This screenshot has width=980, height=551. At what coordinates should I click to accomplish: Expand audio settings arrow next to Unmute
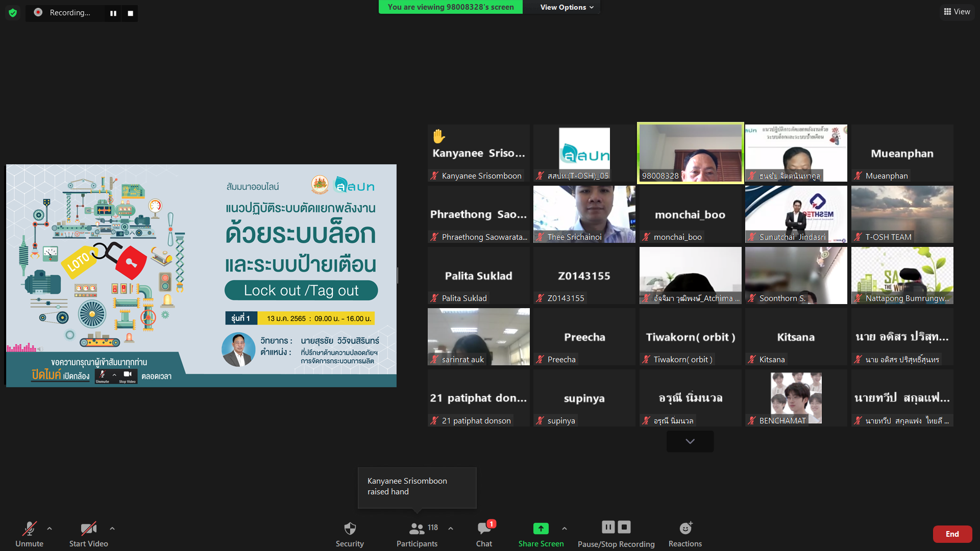(x=50, y=529)
